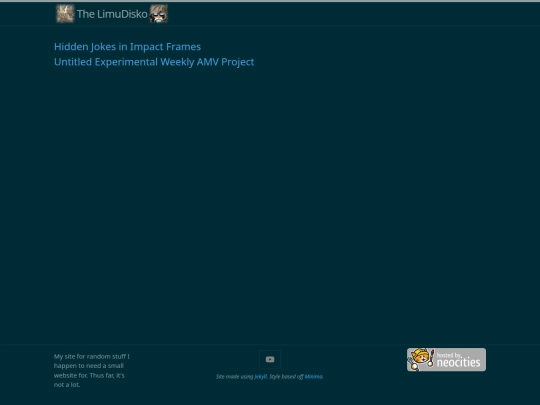Follow the Minima link in the footer

coord(313,377)
